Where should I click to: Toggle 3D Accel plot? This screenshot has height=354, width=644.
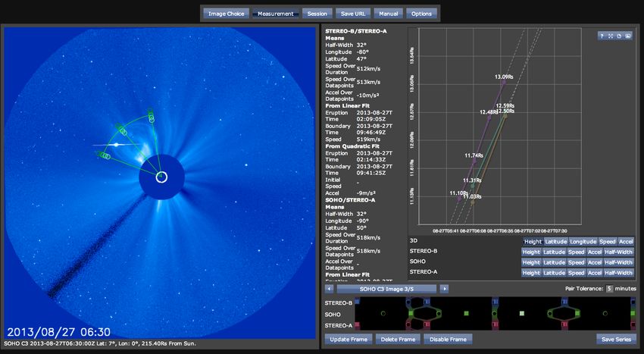(626, 242)
